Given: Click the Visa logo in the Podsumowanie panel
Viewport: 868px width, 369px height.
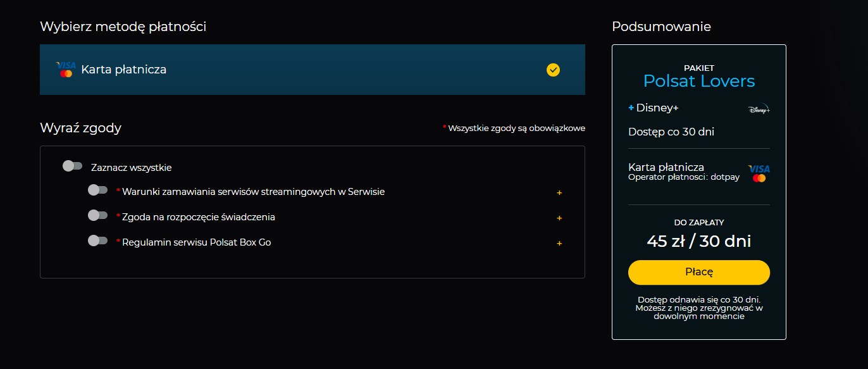Looking at the screenshot, I should 758,169.
